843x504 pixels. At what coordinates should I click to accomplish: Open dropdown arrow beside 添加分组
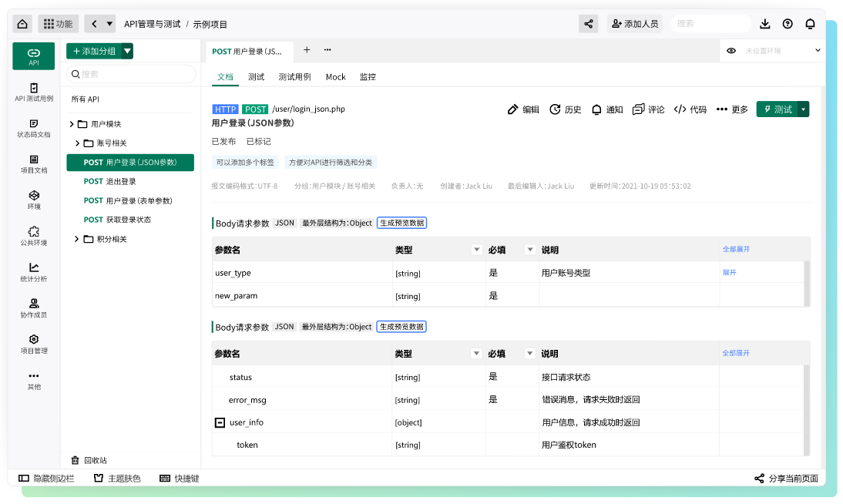tap(127, 51)
